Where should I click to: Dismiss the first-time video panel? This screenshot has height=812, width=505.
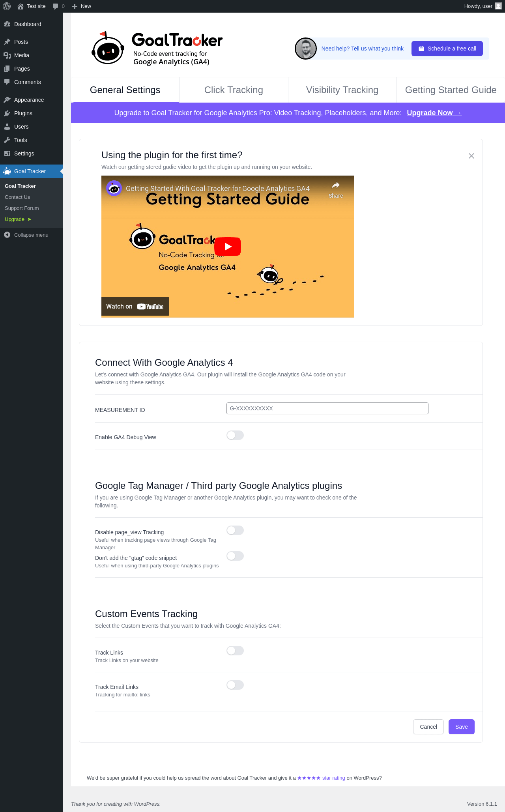pos(471,156)
